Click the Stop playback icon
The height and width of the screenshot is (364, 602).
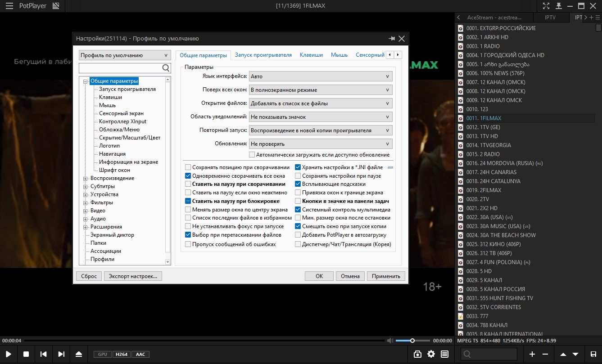(x=26, y=354)
